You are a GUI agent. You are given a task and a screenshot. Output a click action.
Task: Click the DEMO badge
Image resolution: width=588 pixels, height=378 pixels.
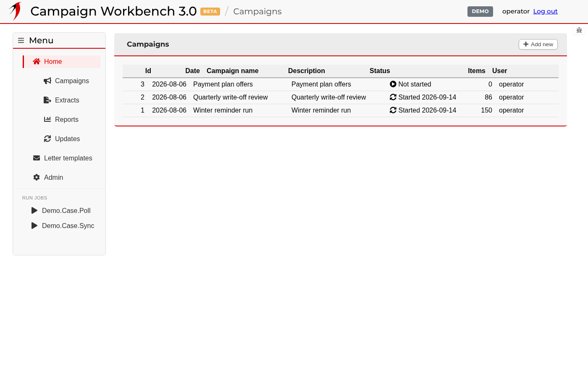tap(480, 11)
